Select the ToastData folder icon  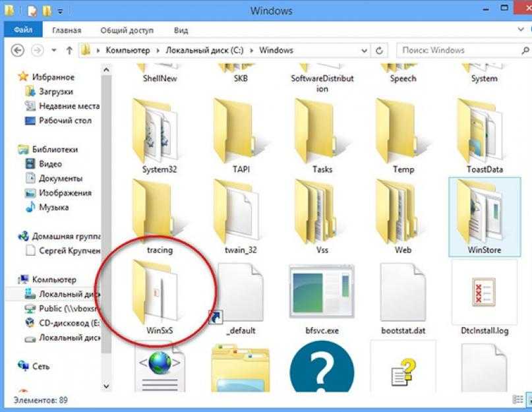480,131
